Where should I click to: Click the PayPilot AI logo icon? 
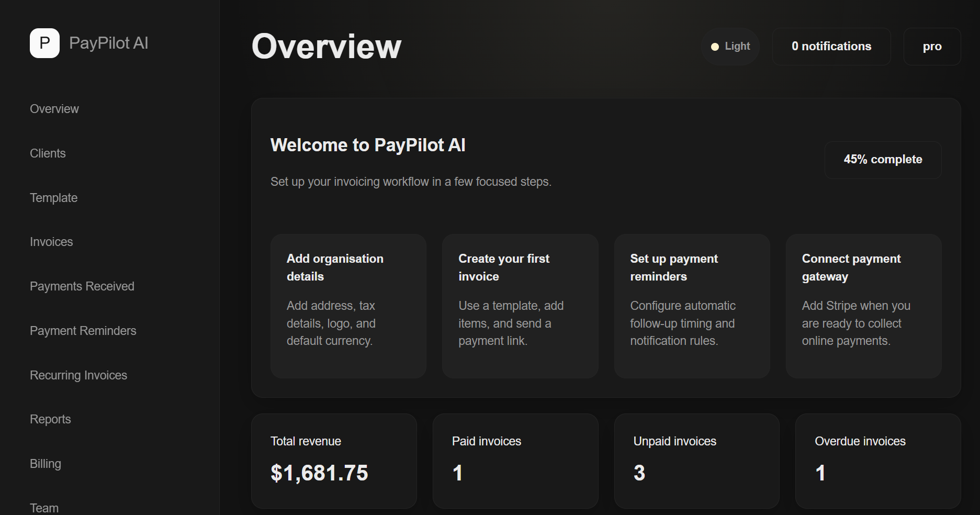point(44,43)
